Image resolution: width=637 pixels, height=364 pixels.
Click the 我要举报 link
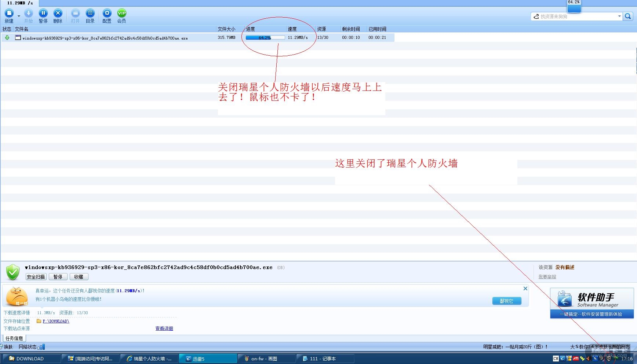(547, 277)
